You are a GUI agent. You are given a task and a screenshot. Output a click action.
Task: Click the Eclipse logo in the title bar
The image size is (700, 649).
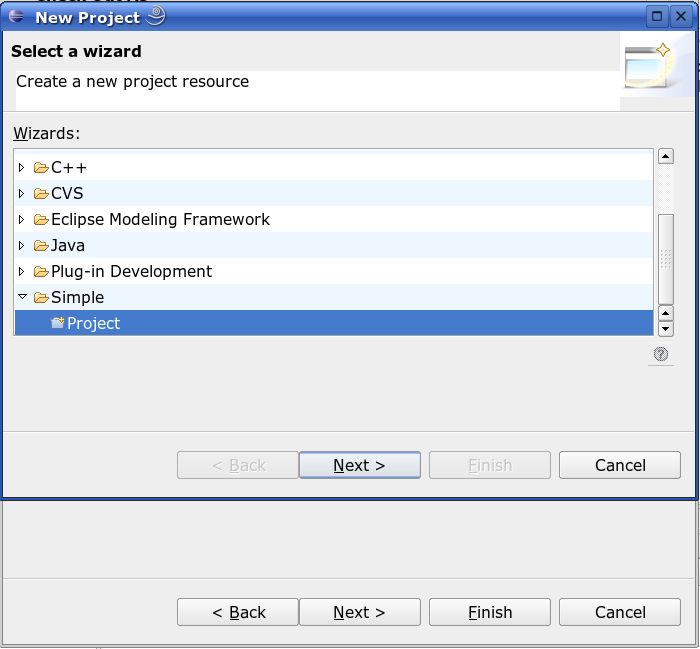point(16,17)
